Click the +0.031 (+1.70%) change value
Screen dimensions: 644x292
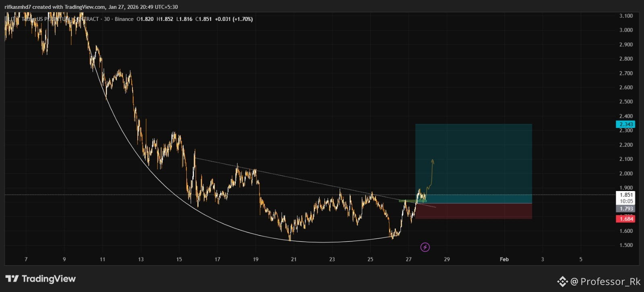(x=234, y=19)
